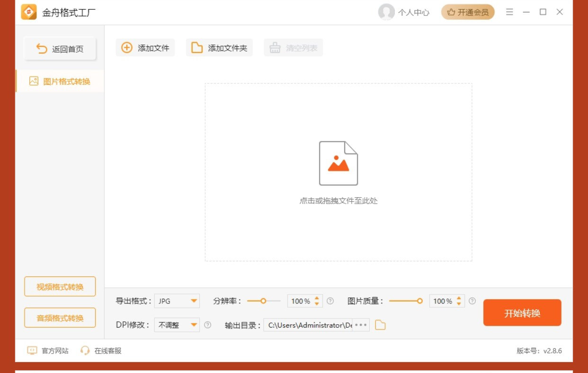Image resolution: width=588 pixels, height=373 pixels.
Task: Click 添加文件夹 to add a folder
Action: coord(219,48)
